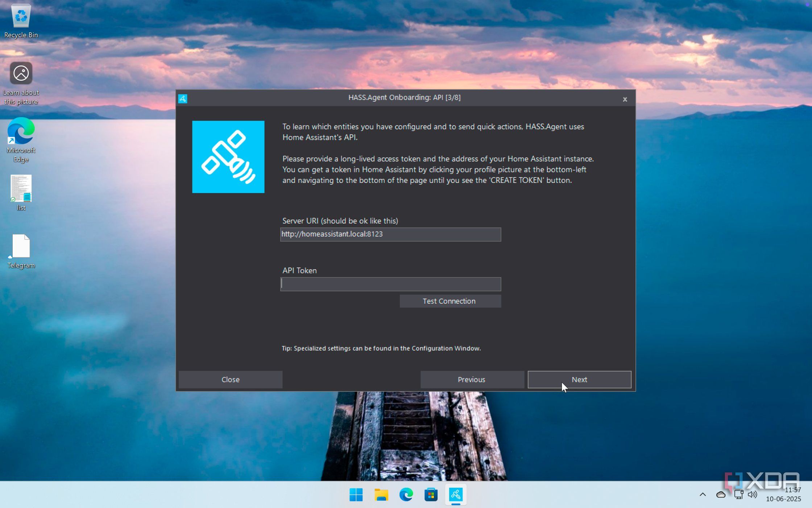
Task: Open HASS.Agent from the taskbar
Action: [x=456, y=494]
